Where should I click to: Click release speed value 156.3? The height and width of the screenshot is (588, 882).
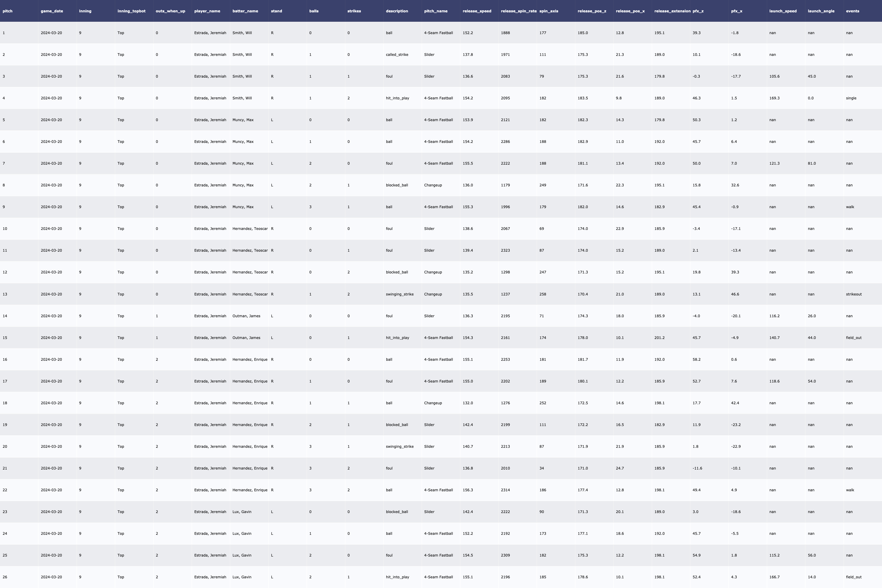coord(468,490)
